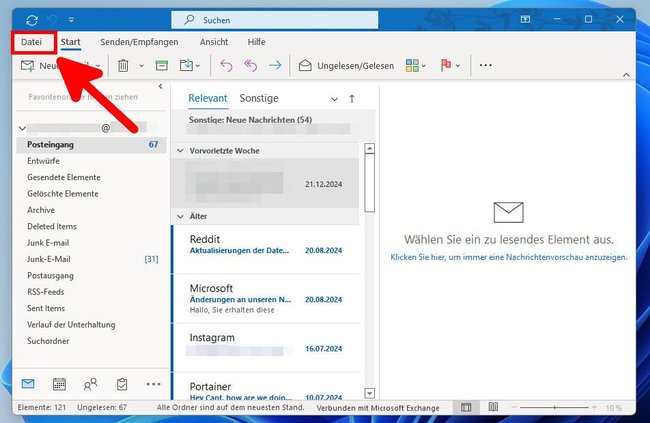Open the Postausgang folder
Viewport: 650px width, 423px height.
(50, 276)
